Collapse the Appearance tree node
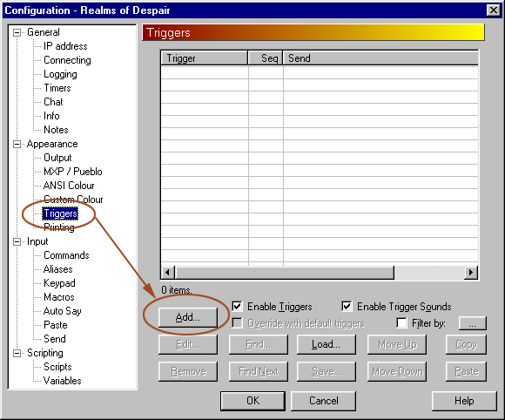Image resolution: width=505 pixels, height=420 pixels. (17, 144)
